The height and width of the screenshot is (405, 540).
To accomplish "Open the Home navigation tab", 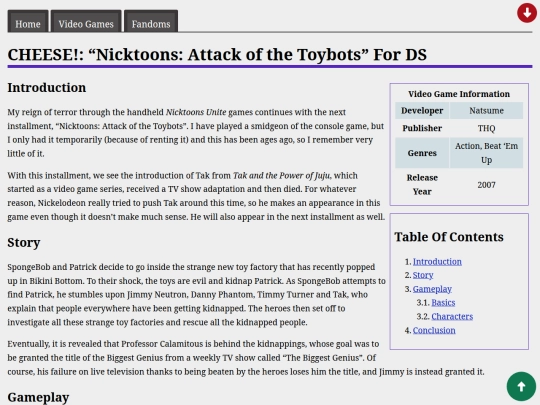I will point(28,21).
